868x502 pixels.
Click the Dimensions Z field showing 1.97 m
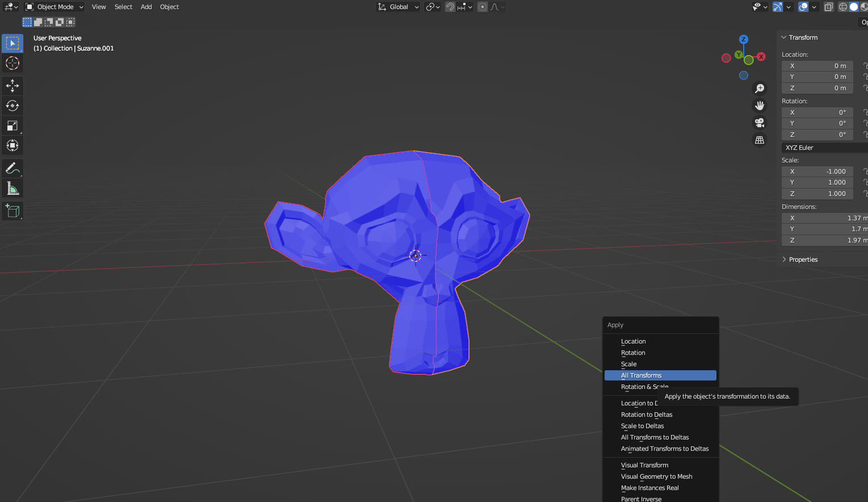pyautogui.click(x=825, y=240)
